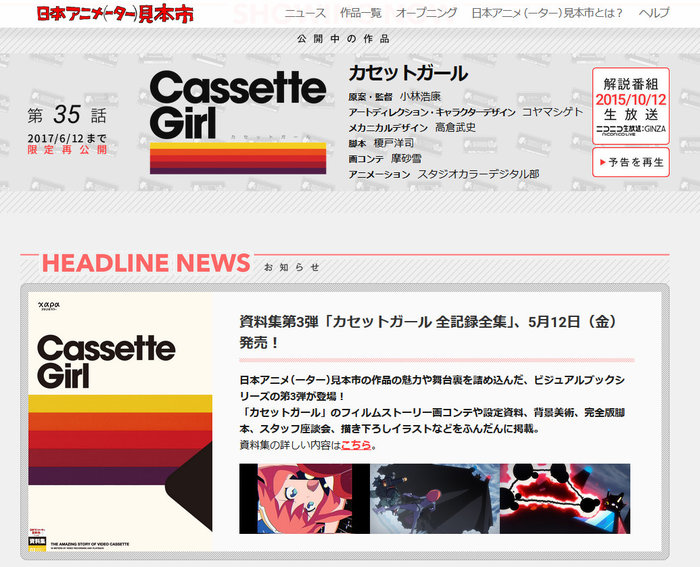Viewport: 700px width, 567px height.
Task: Click the こちら link in news text
Action: click(356, 445)
